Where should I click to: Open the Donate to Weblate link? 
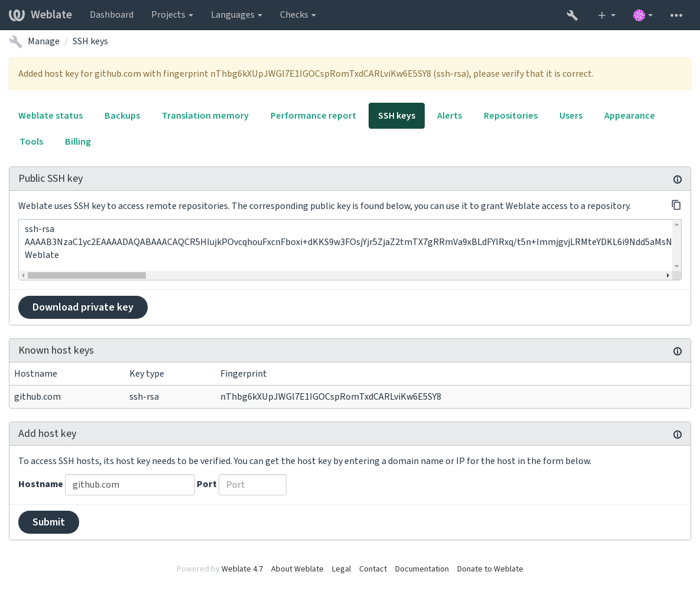click(490, 569)
